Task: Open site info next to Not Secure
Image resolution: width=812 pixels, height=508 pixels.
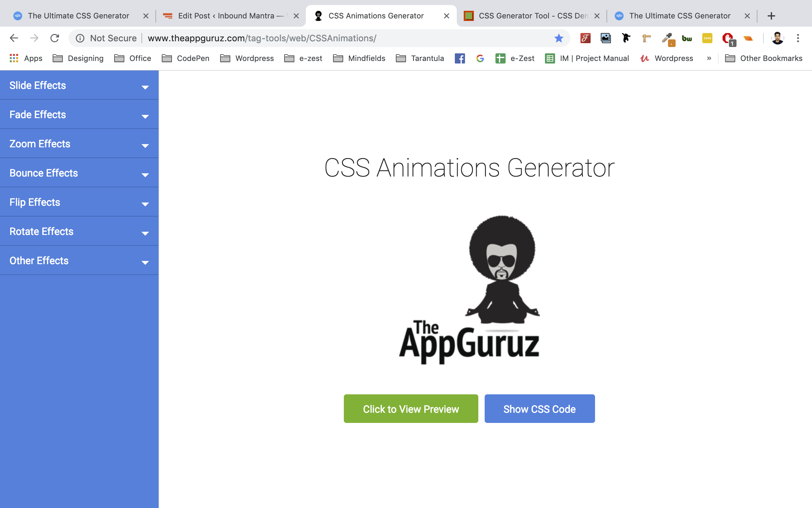Action: (80, 38)
